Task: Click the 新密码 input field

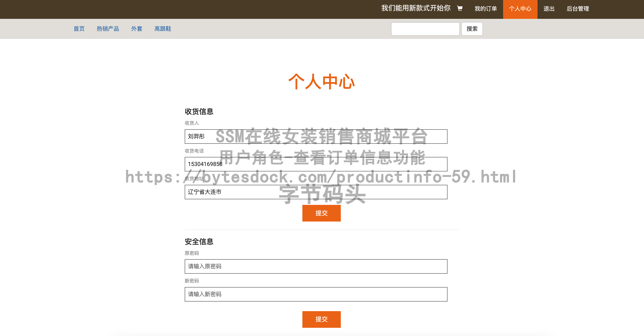Action: coord(316,294)
